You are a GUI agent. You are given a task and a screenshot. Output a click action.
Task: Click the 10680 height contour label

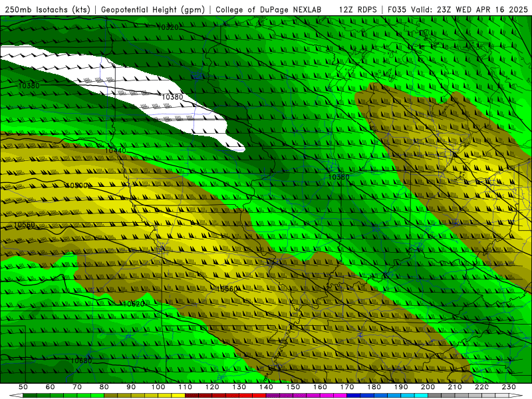tap(81, 360)
